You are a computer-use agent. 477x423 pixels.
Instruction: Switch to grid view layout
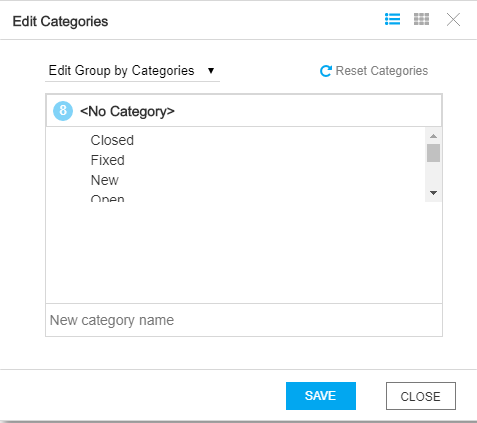point(421,19)
